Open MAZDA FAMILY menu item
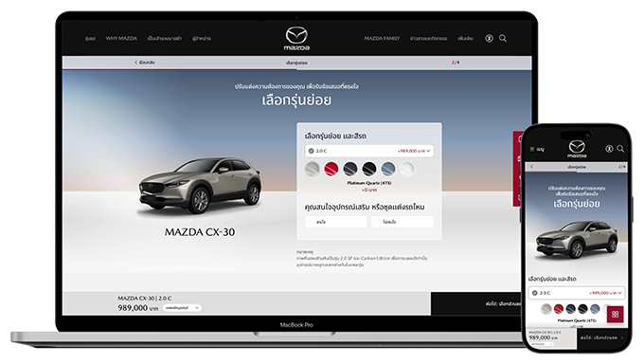The image size is (644, 363). (382, 38)
